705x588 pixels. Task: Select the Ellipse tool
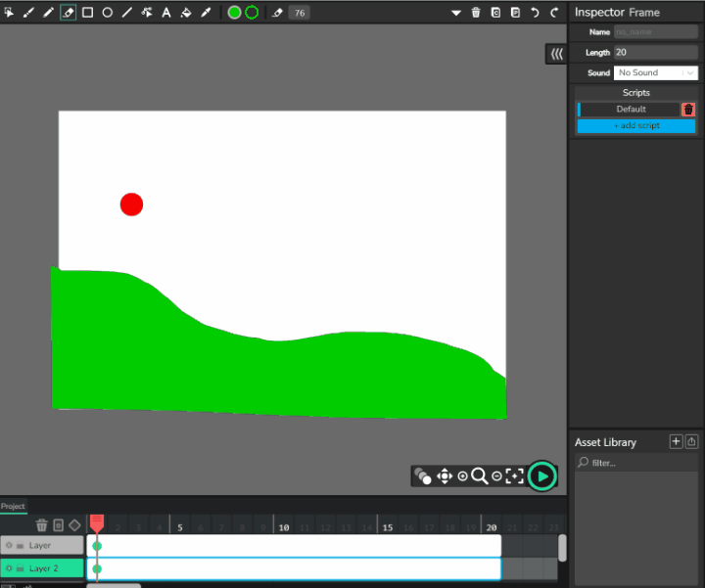(x=107, y=13)
